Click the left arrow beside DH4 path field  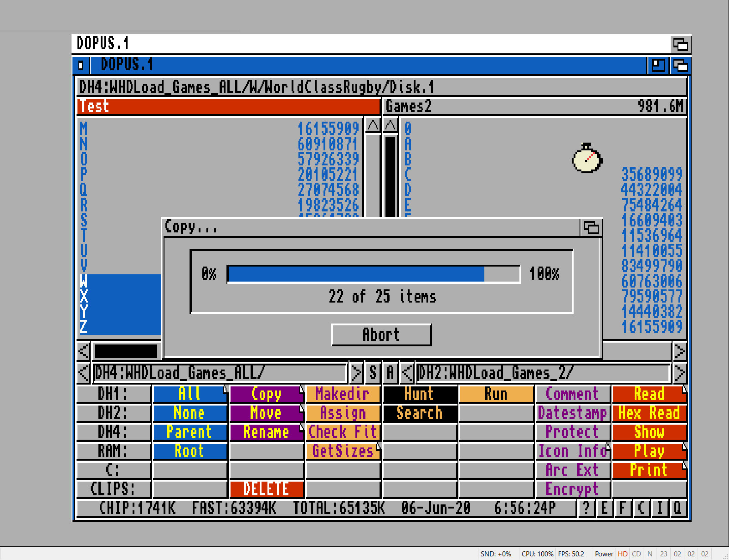coord(83,373)
